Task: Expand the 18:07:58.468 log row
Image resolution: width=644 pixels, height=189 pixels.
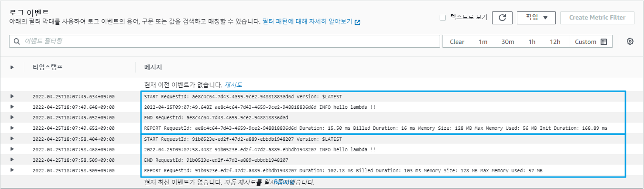Action: (12, 149)
